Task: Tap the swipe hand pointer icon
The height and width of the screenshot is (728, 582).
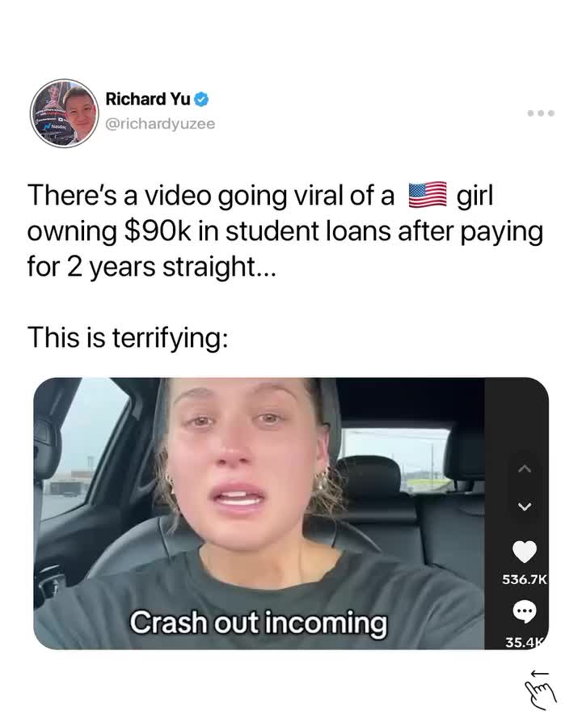Action: point(540,696)
